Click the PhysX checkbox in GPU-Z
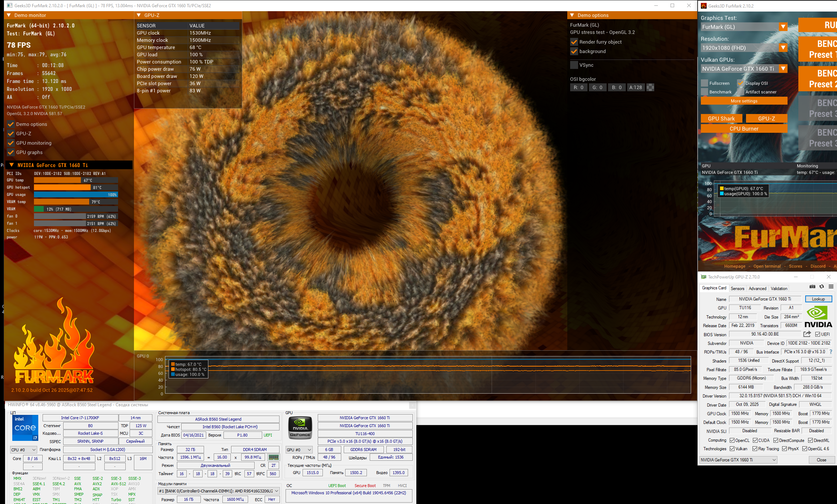The width and height of the screenshot is (837, 504). click(x=785, y=449)
